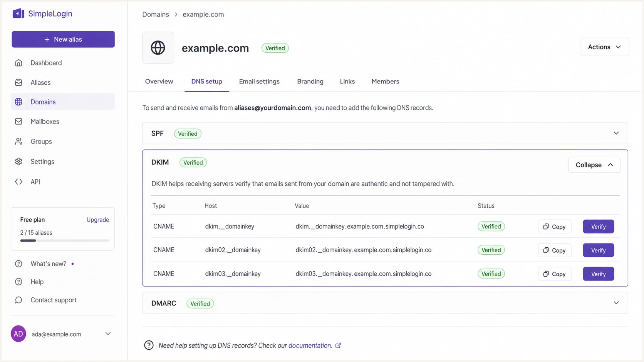Click the large globe icon beside example.com
This screenshot has width=644, height=362.
(158, 48)
